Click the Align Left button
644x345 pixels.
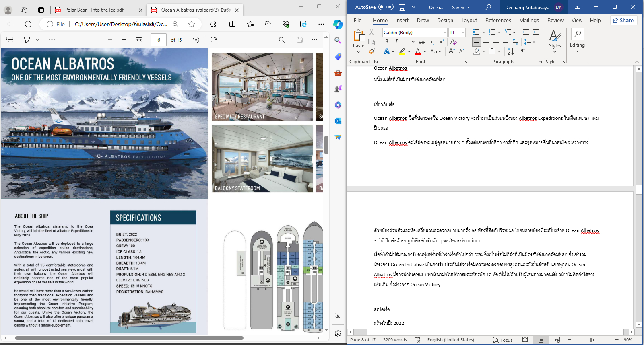(x=477, y=42)
